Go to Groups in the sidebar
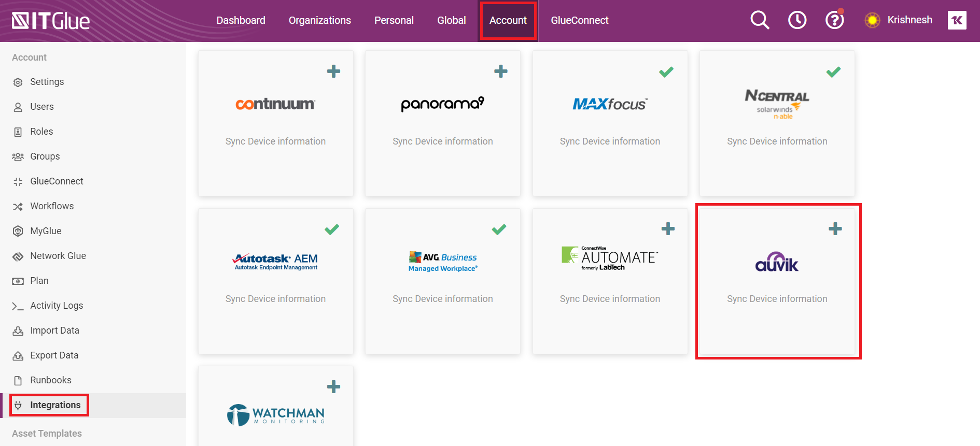 [x=45, y=156]
